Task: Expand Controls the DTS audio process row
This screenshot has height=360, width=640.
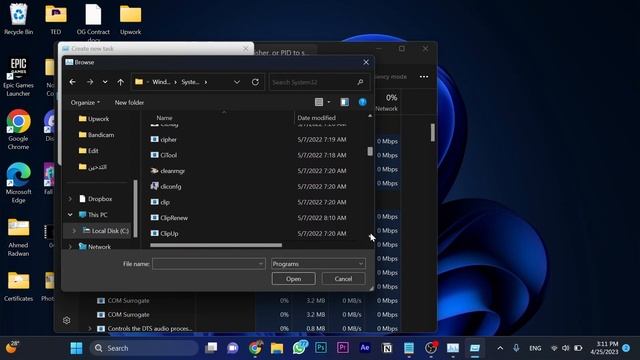Action: 90,328
